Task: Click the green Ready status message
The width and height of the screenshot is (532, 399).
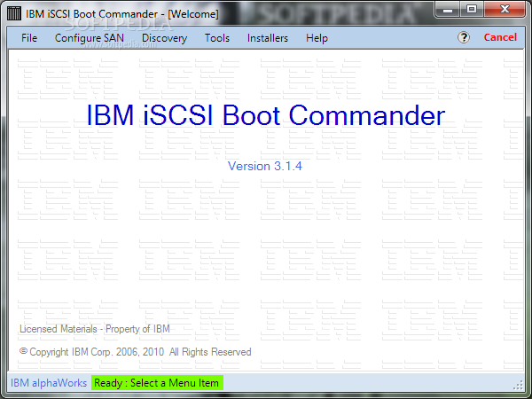Action: [157, 383]
